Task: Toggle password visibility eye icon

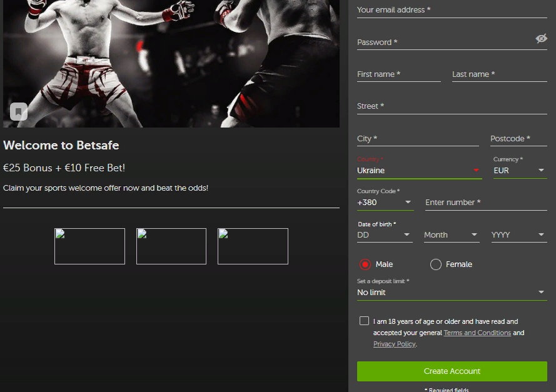Action: click(x=541, y=38)
